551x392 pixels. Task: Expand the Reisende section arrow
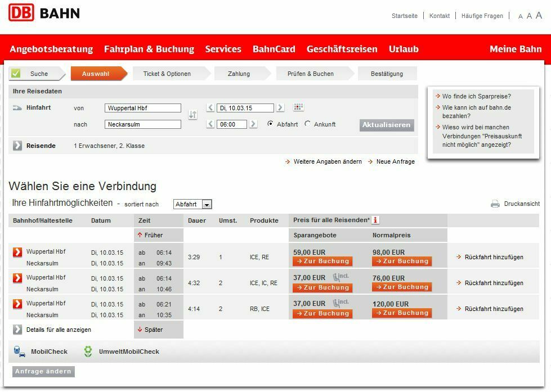(x=17, y=146)
